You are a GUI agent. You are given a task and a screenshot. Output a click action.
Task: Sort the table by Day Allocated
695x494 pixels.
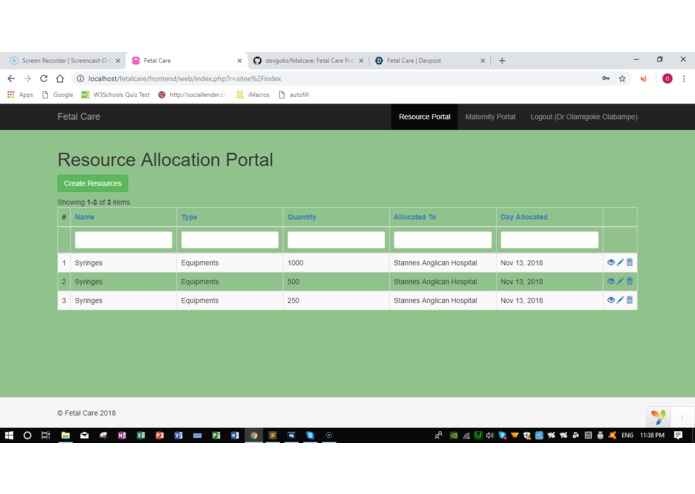[x=524, y=217]
